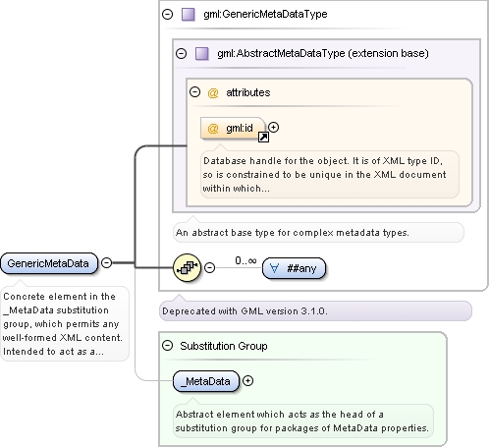Click the 'Database handle for the object' description
Screen dimensions: 490x448
click(330, 175)
